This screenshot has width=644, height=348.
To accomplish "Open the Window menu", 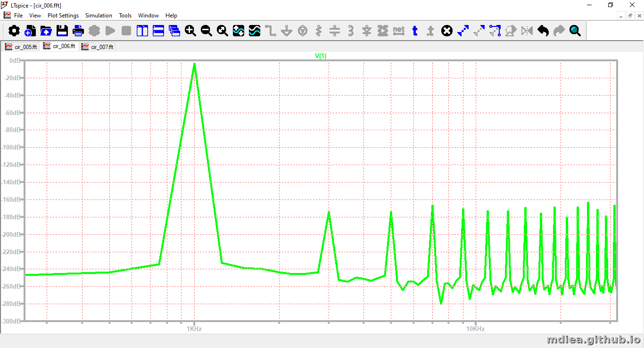I will pyautogui.click(x=149, y=16).
